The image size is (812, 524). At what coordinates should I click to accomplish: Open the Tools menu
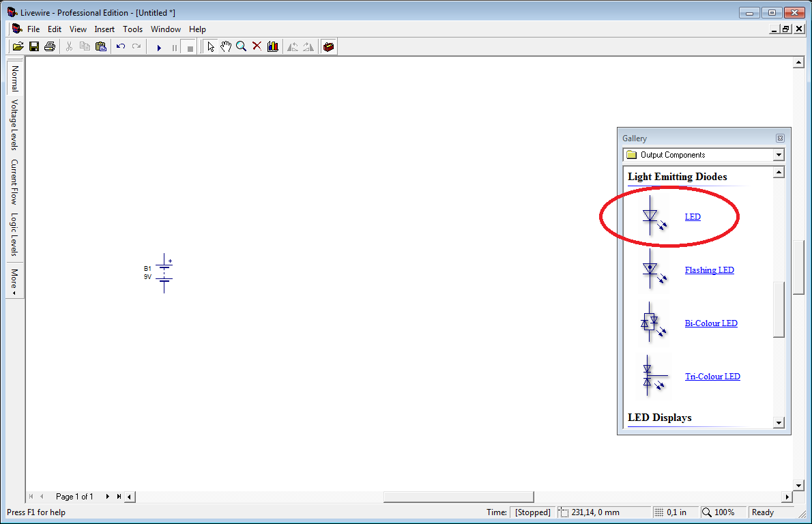(132, 29)
